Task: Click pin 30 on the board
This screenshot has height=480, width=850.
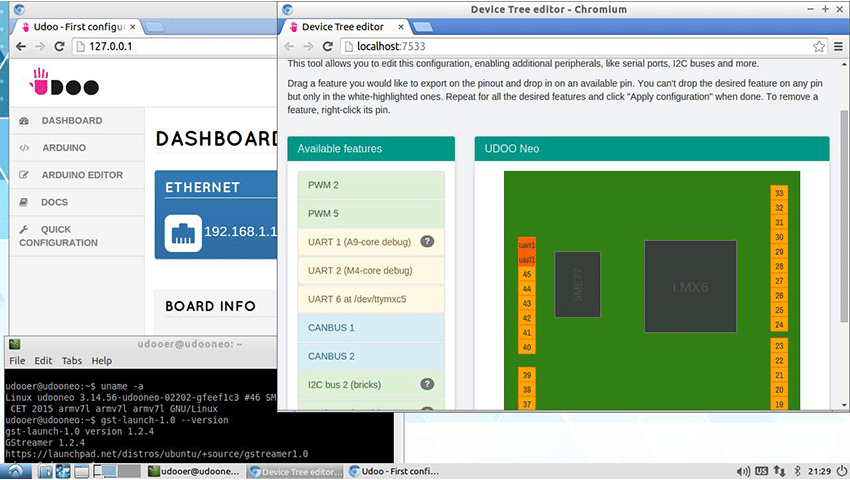Action: pyautogui.click(x=779, y=237)
